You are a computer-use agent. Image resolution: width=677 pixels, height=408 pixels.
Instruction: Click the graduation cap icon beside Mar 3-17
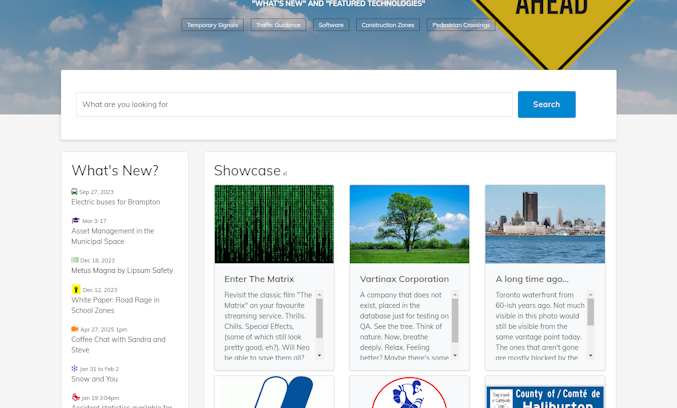76,221
